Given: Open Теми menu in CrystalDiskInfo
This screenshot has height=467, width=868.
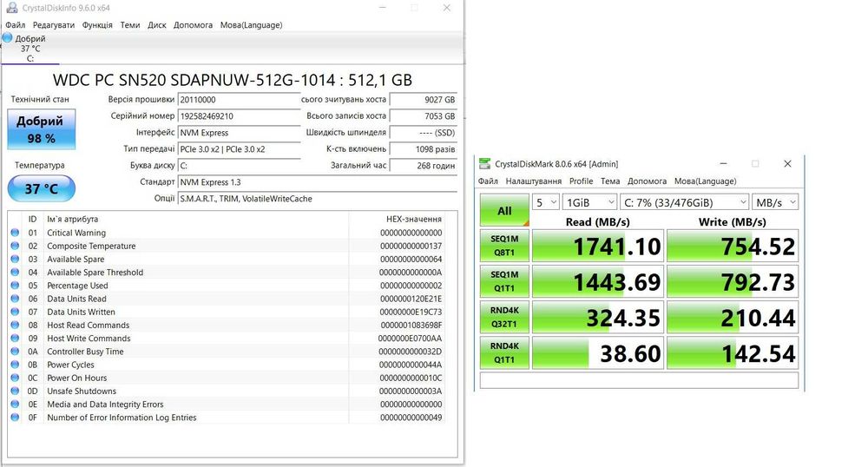Looking at the screenshot, I should 130,25.
